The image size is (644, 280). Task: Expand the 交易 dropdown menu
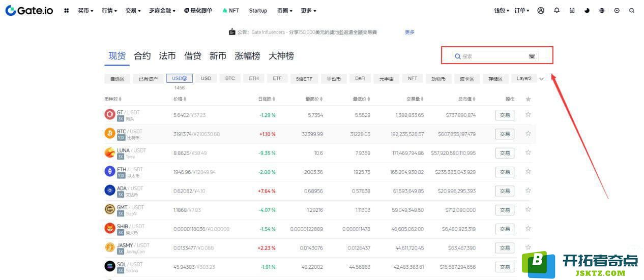pos(133,11)
